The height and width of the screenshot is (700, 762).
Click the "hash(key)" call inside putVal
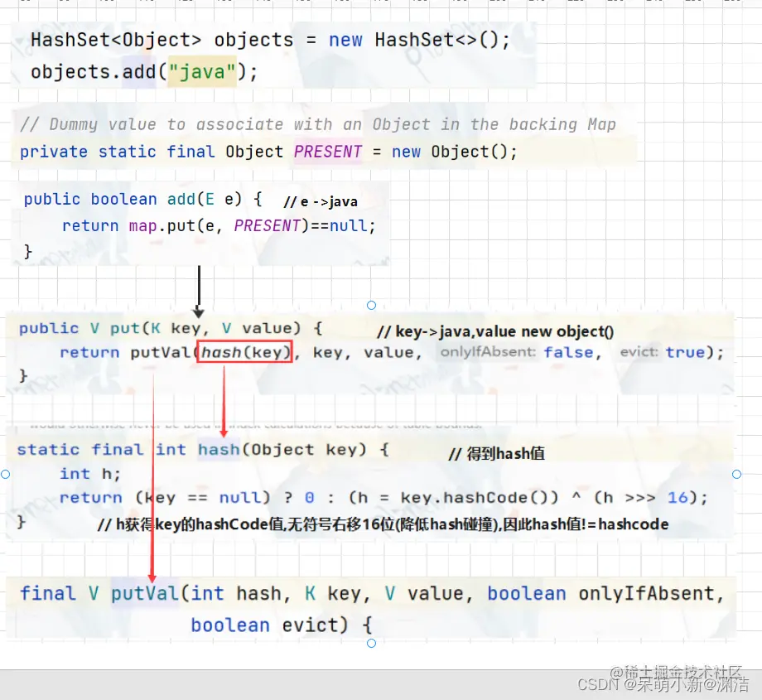click(245, 352)
